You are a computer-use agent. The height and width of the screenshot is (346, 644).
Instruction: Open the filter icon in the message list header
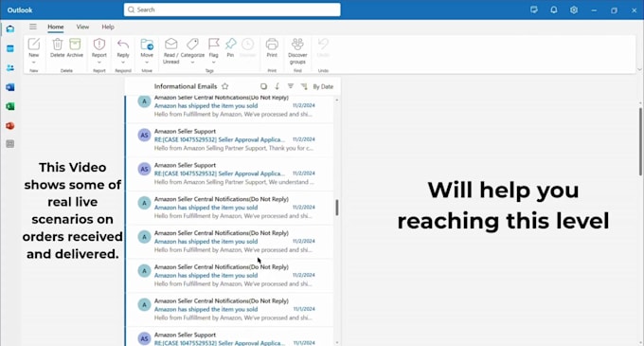(x=291, y=86)
